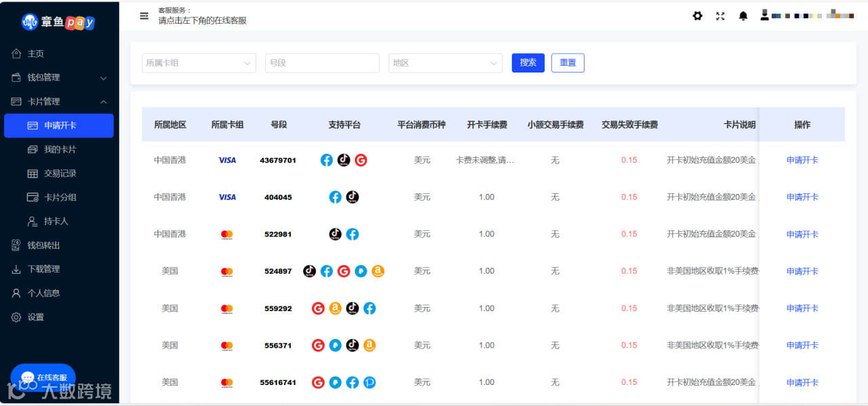
Task: Click the 开卡手续费 column header
Action: tap(487, 125)
